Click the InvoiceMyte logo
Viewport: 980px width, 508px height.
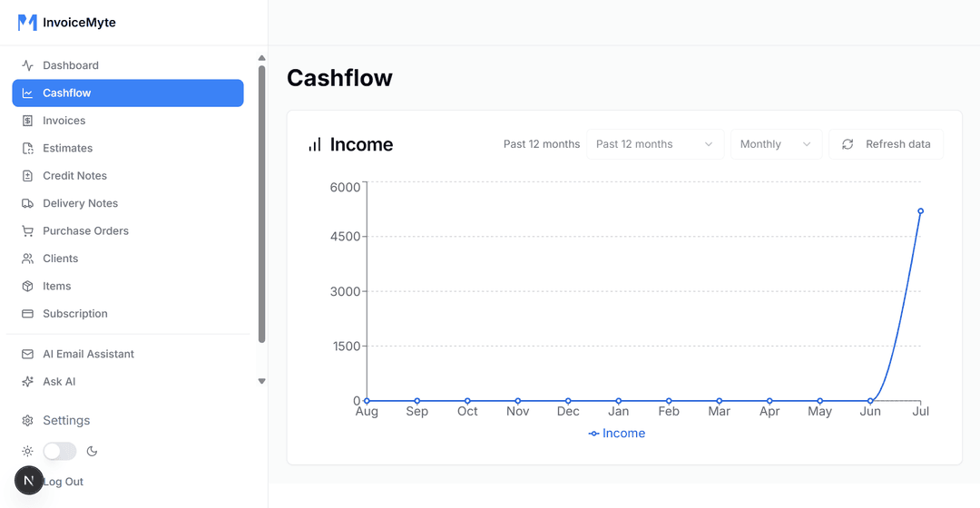tap(67, 23)
